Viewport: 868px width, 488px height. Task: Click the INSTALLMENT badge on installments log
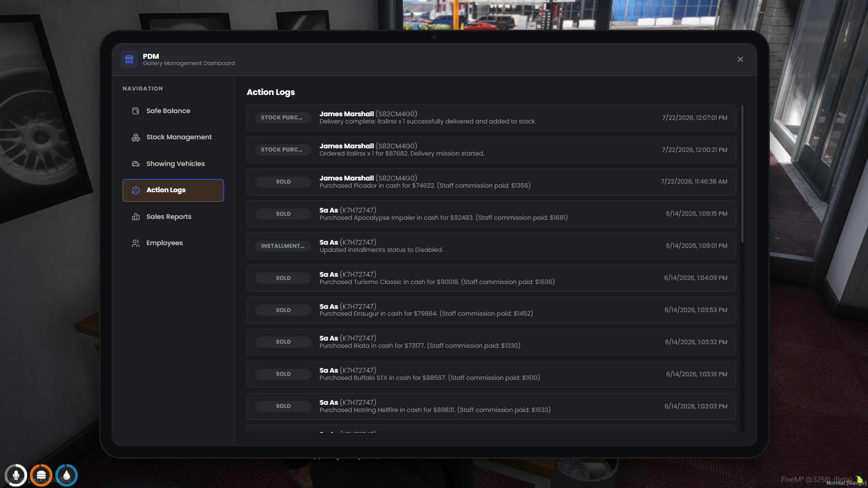click(x=283, y=246)
